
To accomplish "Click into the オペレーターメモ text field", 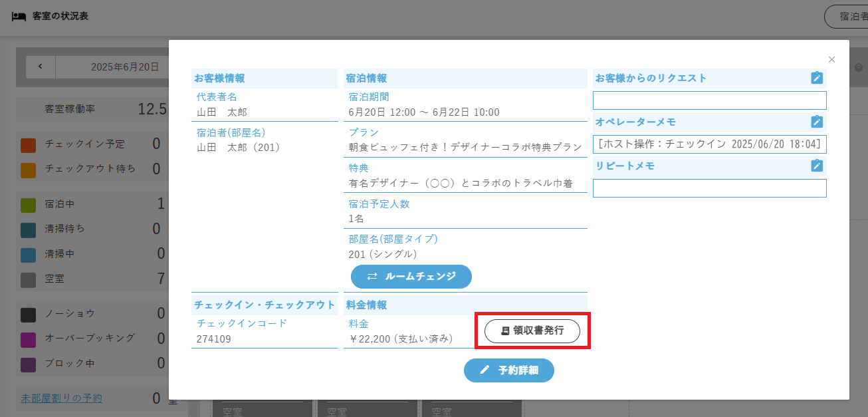I will 709,144.
